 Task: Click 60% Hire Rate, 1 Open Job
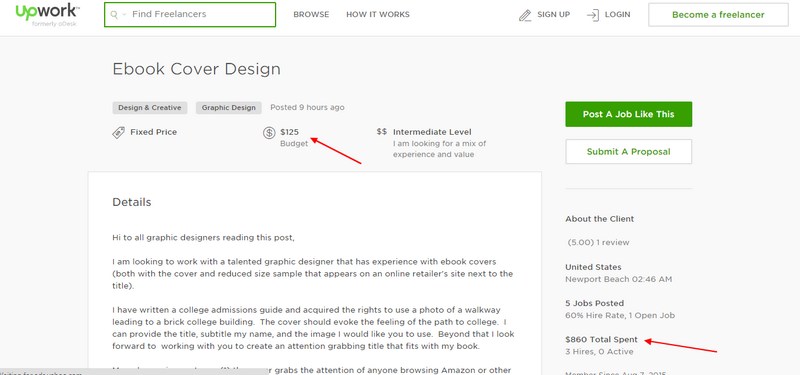[x=620, y=315]
